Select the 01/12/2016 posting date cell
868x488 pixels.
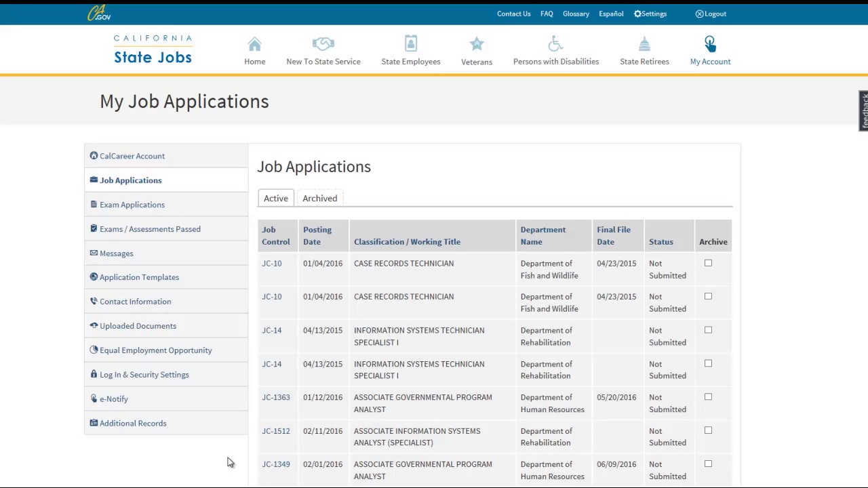click(323, 397)
